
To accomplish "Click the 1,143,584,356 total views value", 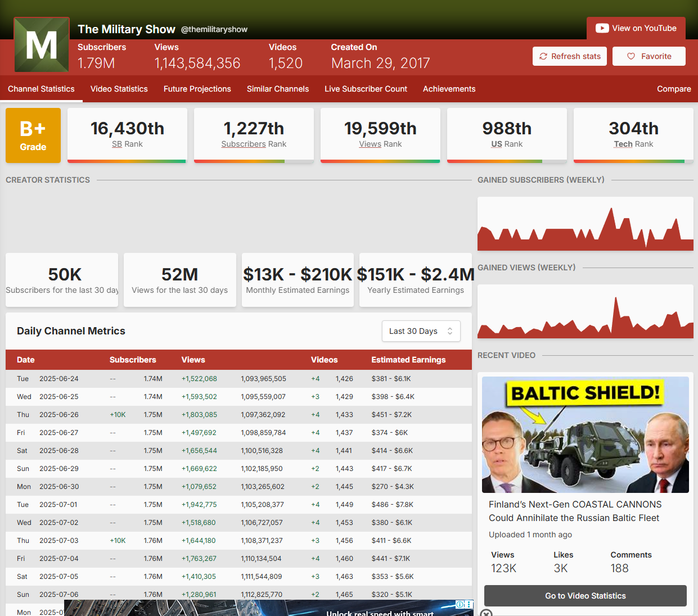I will point(197,63).
